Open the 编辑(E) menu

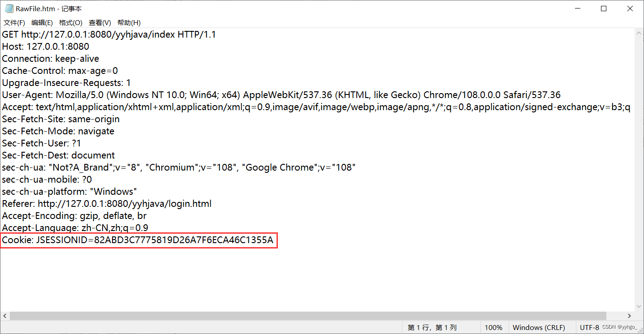(x=42, y=23)
